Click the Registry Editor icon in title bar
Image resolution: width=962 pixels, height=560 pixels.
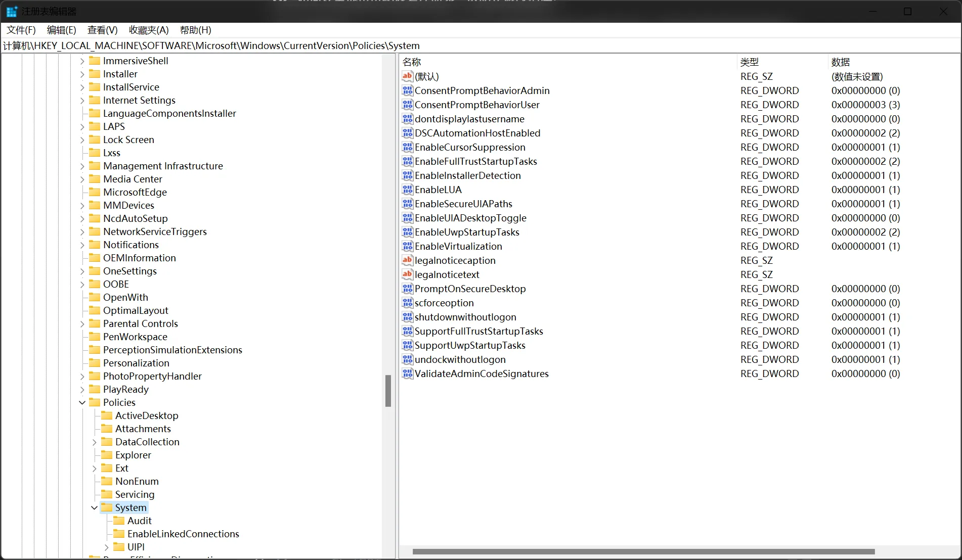[x=12, y=11]
